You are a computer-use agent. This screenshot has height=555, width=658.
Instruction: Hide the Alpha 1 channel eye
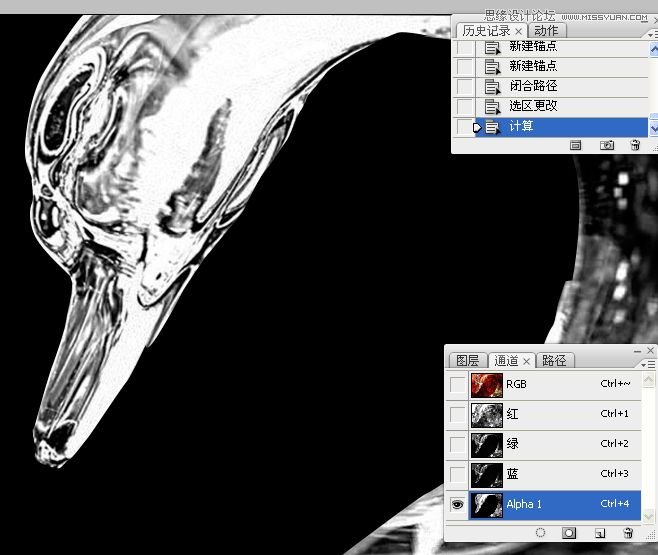click(x=458, y=505)
